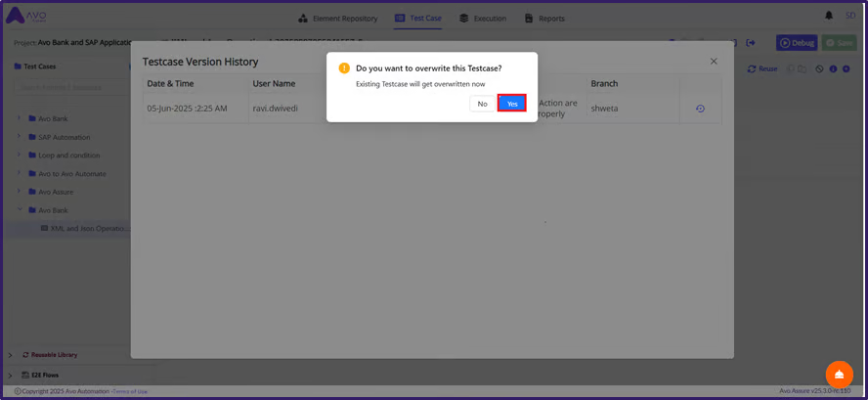Open the notifications bell
The image size is (868, 400).
coord(830,16)
